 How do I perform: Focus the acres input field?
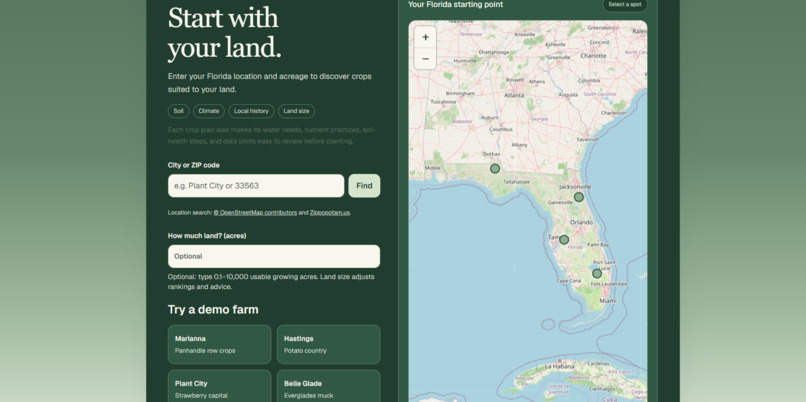274,256
